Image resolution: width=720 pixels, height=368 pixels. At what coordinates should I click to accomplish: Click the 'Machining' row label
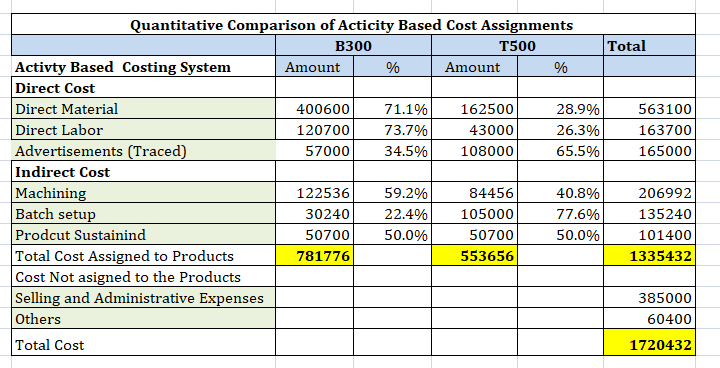click(143, 193)
